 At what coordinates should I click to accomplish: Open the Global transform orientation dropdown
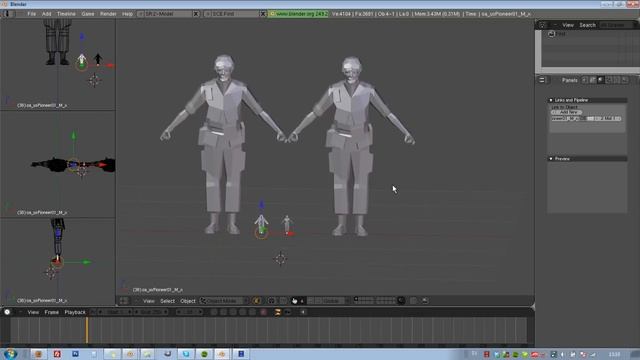coord(334,301)
